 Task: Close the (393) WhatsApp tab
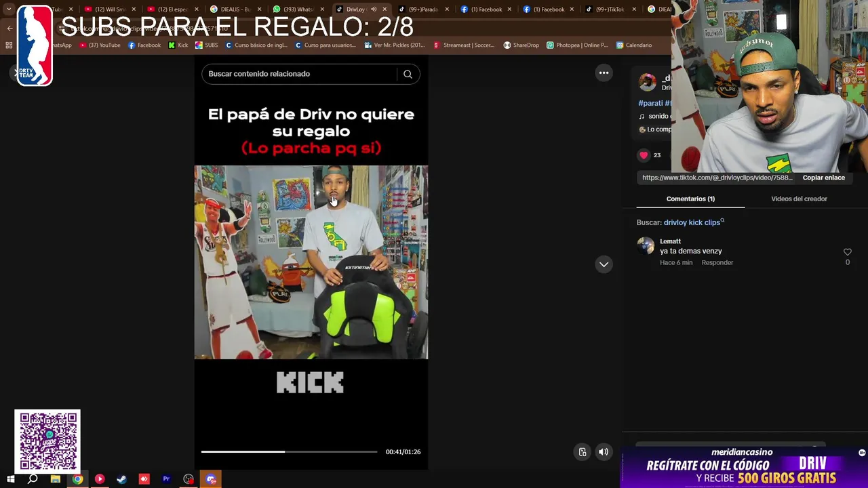(321, 9)
